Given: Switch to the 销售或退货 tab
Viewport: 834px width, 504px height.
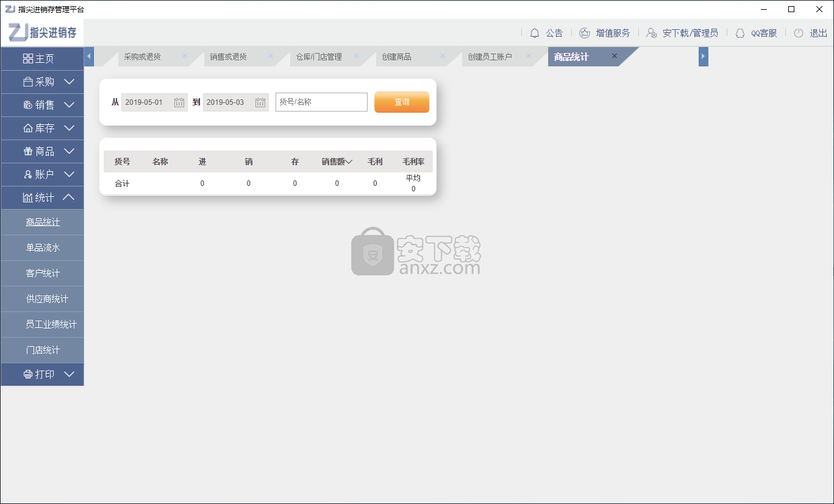Looking at the screenshot, I should (x=229, y=57).
